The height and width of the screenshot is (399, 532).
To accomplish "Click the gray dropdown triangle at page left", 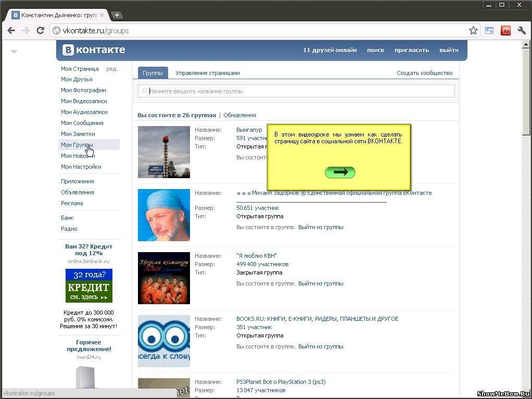I will [14, 52].
